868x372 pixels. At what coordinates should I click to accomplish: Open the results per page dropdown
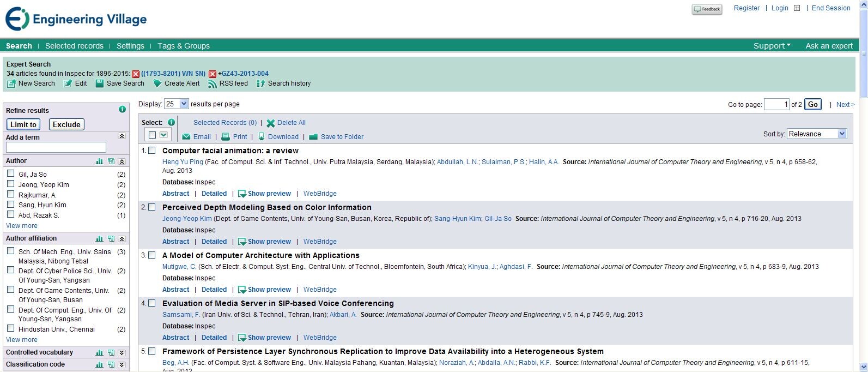[x=177, y=104]
